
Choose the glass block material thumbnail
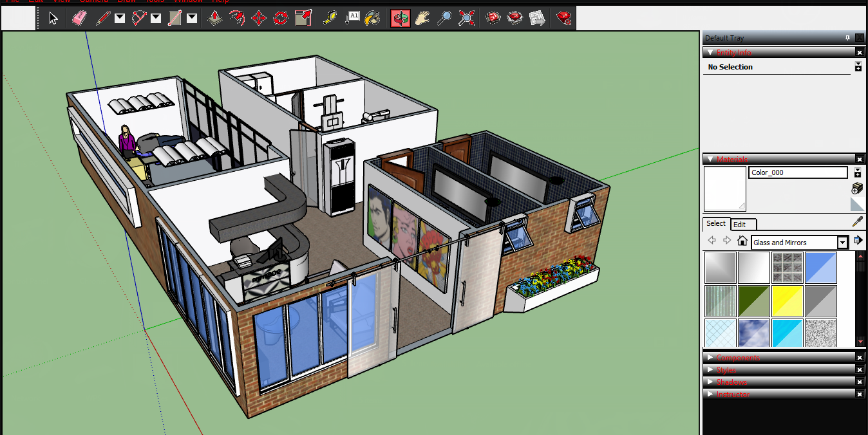coord(788,268)
